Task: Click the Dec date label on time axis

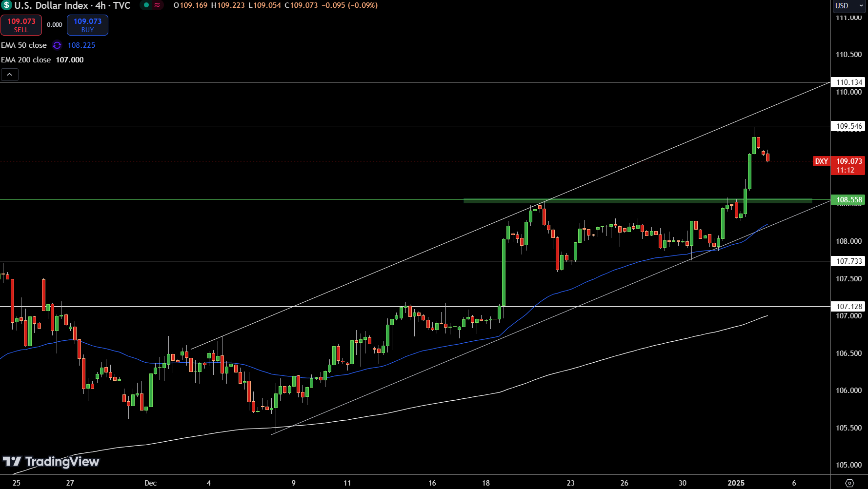Action: pos(150,483)
